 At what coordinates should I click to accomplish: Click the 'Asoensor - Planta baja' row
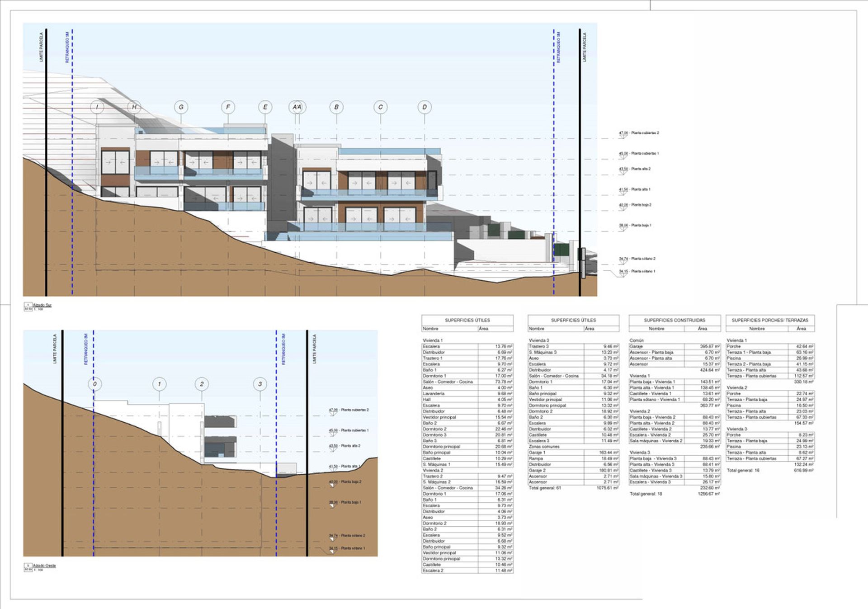(675, 352)
